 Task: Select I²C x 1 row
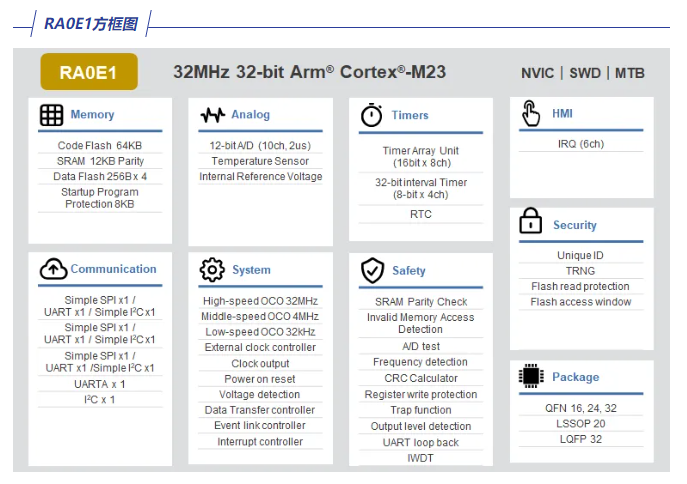[100, 399]
